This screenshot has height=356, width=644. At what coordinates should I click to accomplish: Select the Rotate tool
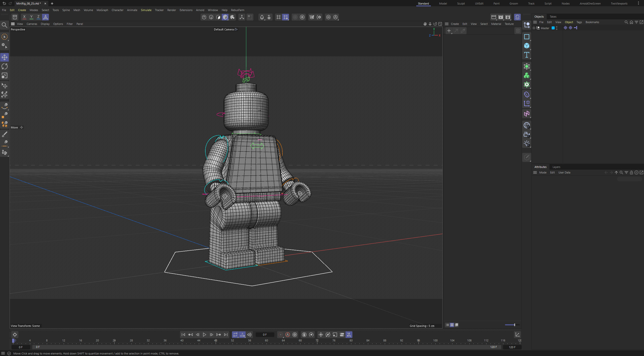point(5,66)
